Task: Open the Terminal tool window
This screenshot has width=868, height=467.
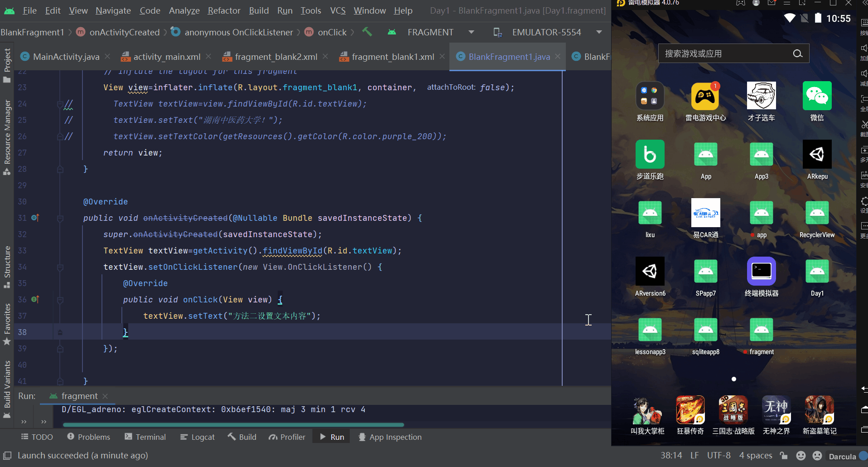Action: click(x=145, y=437)
